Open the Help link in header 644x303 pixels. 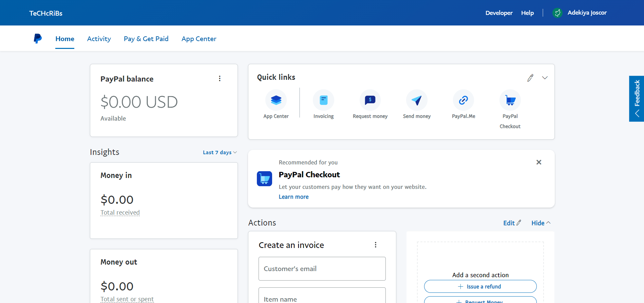pyautogui.click(x=527, y=13)
